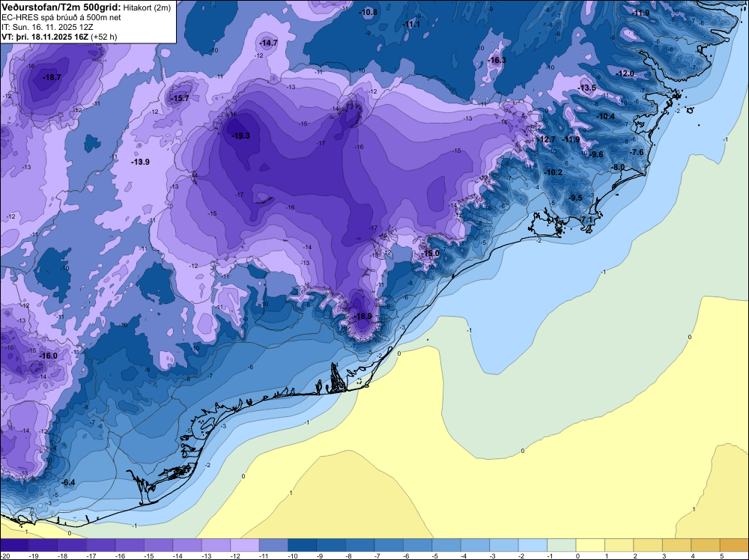749x560 pixels.
Task: Click the -12.7 temperature label
Action: (547, 139)
